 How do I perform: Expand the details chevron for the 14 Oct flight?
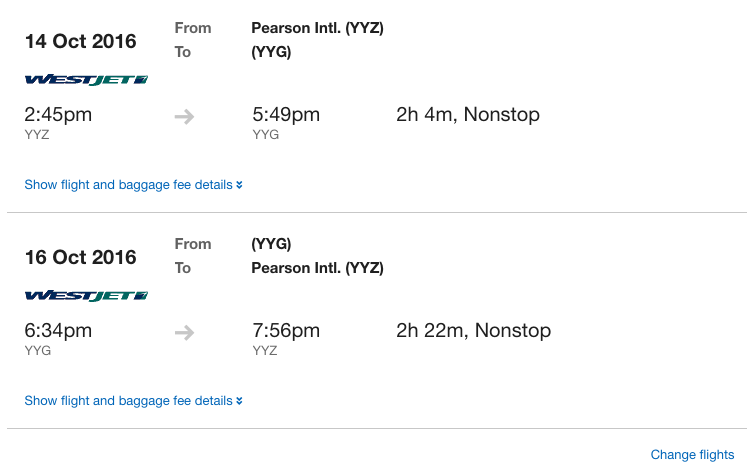tap(239, 185)
